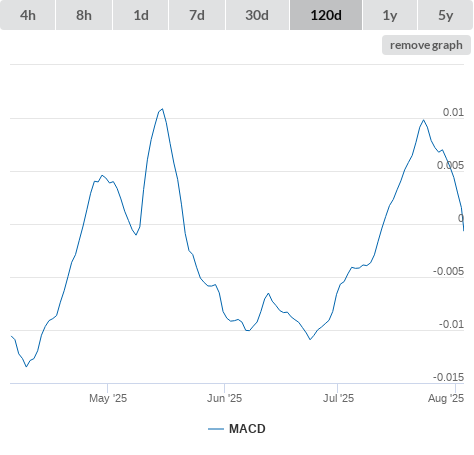Click the Jun '25 axis label

tap(224, 398)
